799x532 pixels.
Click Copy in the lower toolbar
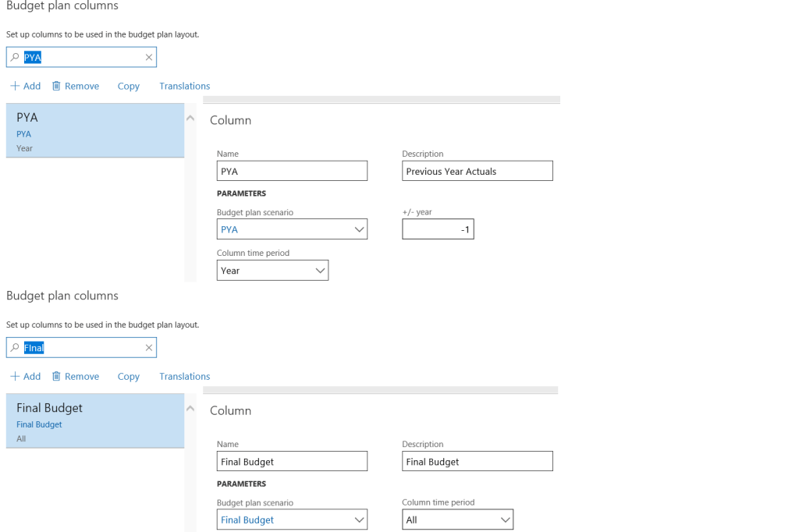128,376
